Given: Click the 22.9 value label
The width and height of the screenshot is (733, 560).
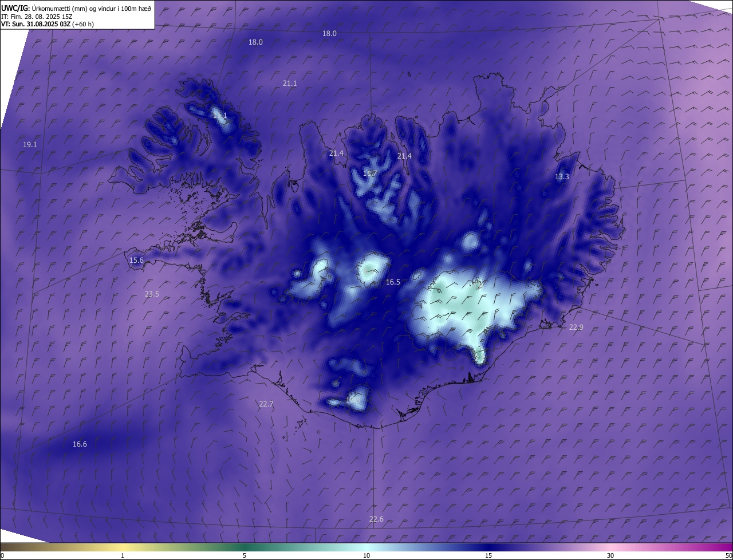Looking at the screenshot, I should 576,328.
